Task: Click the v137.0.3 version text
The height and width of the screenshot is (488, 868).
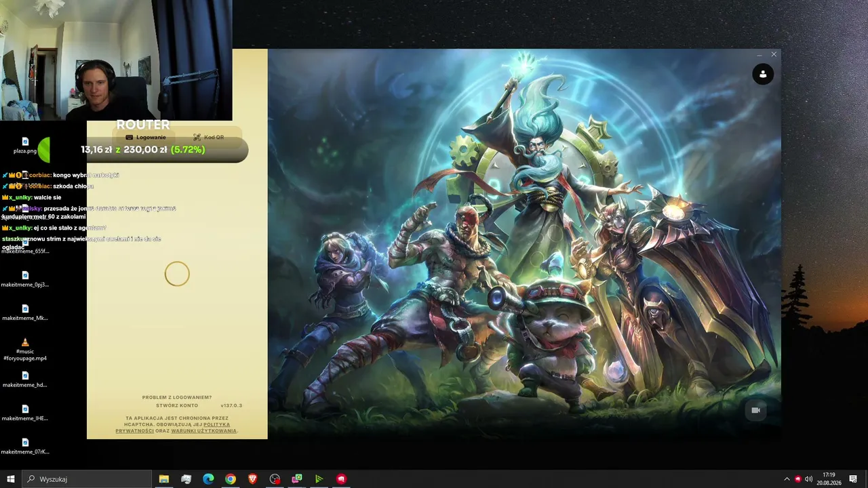Action: 231,405
